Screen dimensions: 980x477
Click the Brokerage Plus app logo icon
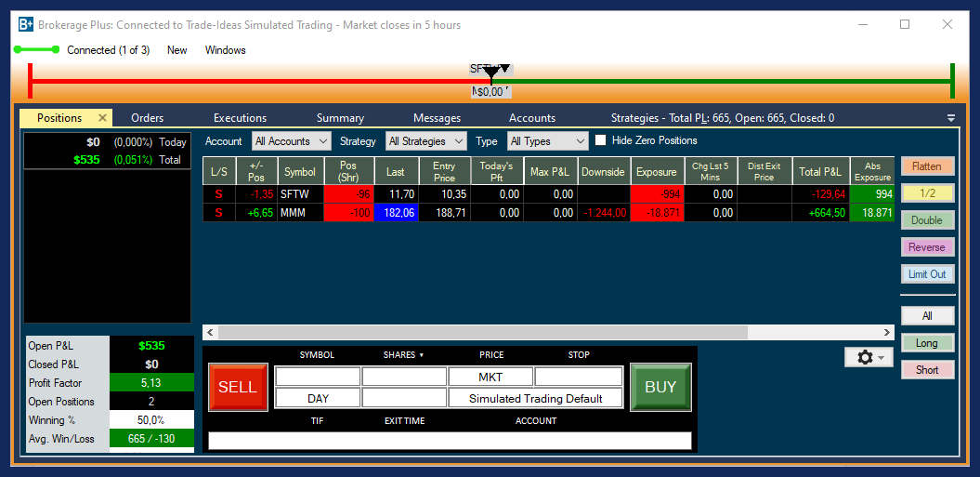point(26,25)
